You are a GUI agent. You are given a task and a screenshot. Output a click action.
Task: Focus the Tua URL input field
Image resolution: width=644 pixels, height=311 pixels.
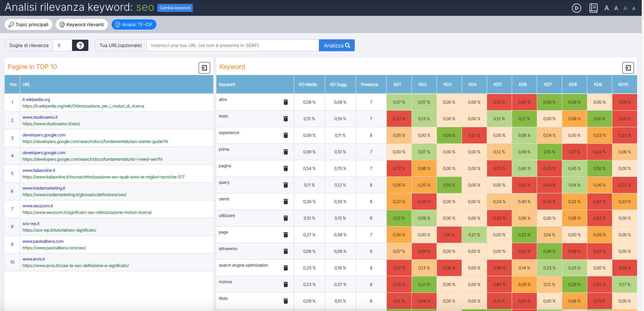pyautogui.click(x=233, y=45)
